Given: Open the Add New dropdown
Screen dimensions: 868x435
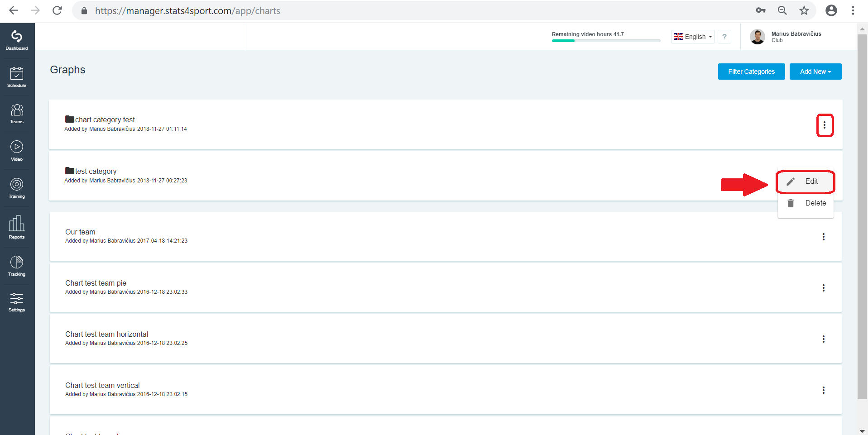Looking at the screenshot, I should tap(815, 72).
